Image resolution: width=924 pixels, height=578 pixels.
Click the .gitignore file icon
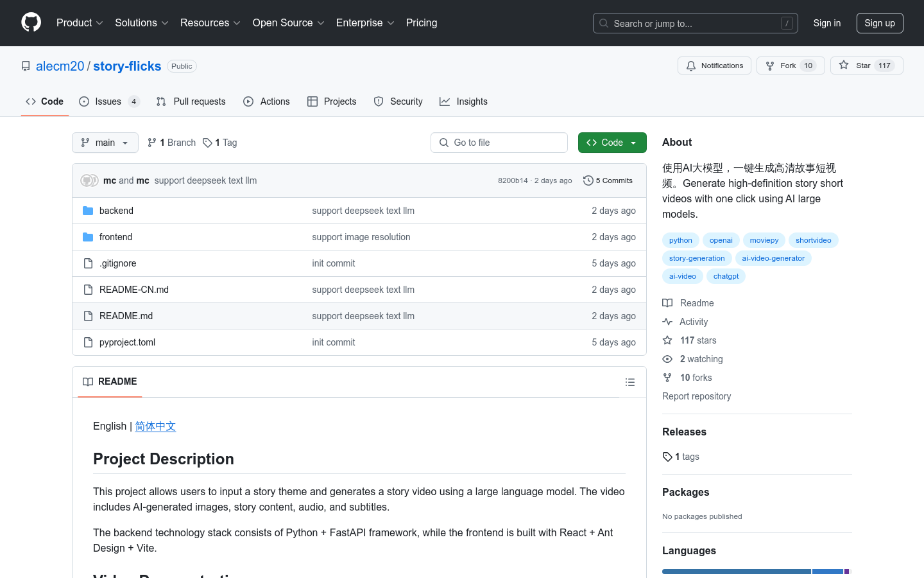pyautogui.click(x=88, y=263)
